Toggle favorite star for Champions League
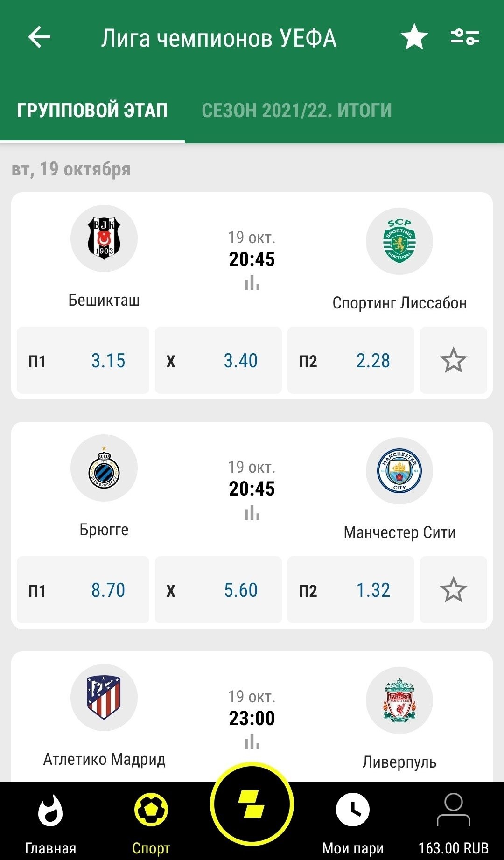The width and height of the screenshot is (504, 860). coord(414,37)
